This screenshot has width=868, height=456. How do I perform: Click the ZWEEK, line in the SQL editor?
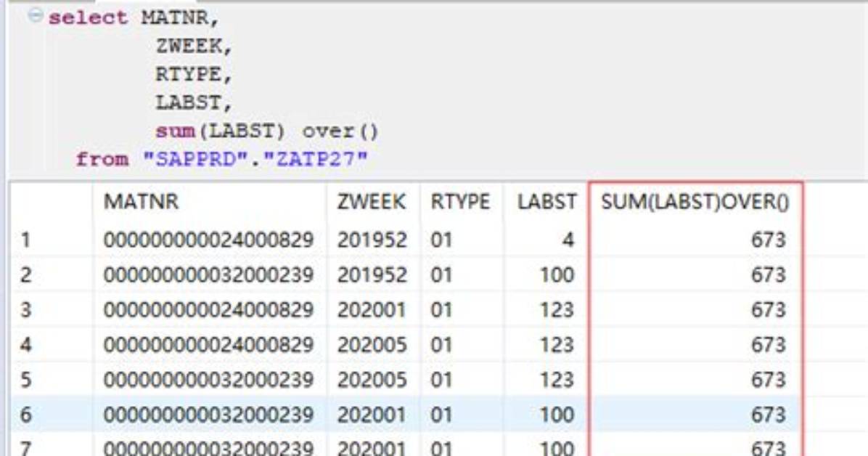pyautogui.click(x=194, y=46)
